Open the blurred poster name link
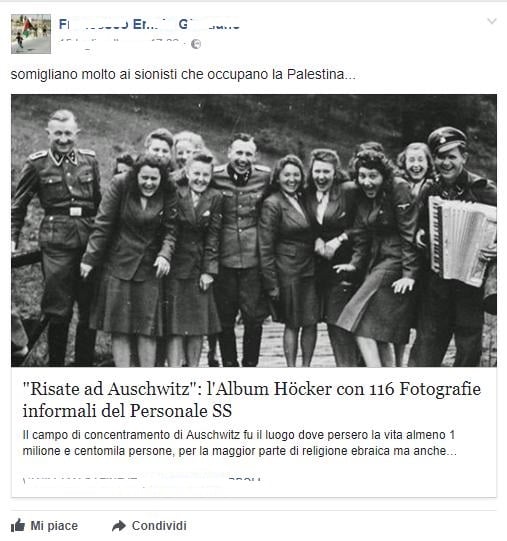507x541 pixels. pos(149,25)
